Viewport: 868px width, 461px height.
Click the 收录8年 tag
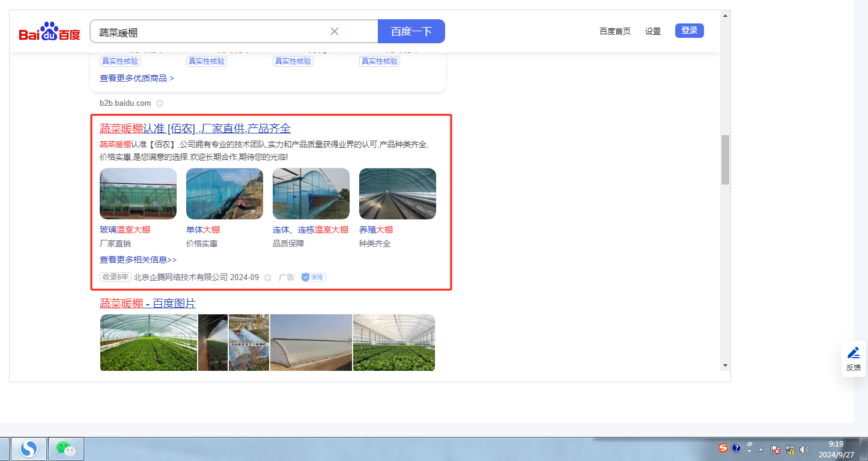pos(115,277)
